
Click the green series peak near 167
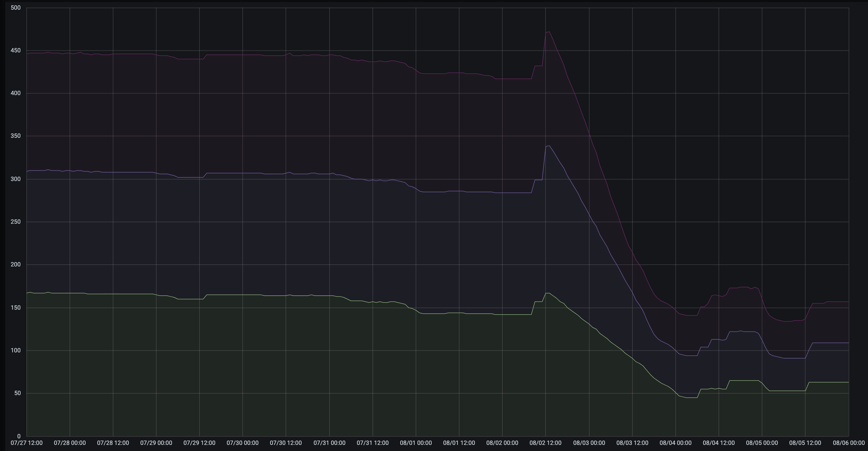pyautogui.click(x=547, y=293)
